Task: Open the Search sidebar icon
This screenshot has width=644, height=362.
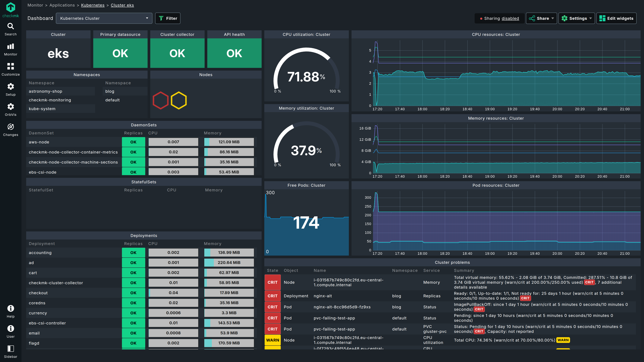Action: (11, 26)
